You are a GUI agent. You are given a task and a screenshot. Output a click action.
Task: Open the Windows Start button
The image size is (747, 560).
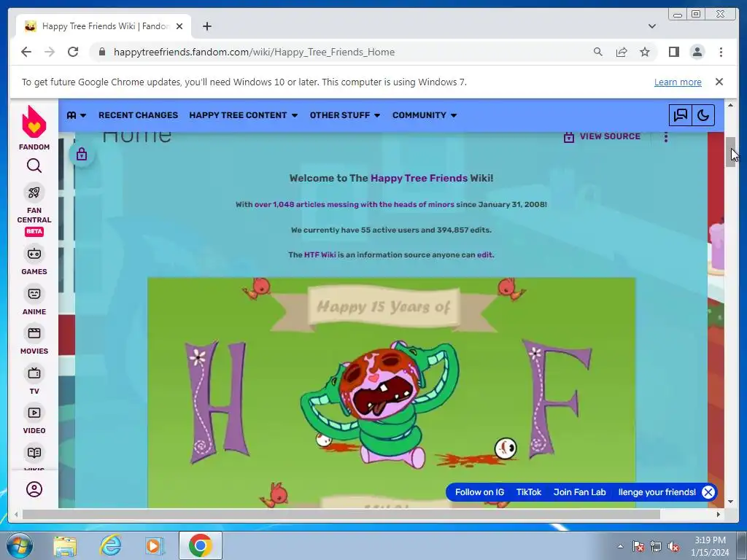click(x=19, y=545)
